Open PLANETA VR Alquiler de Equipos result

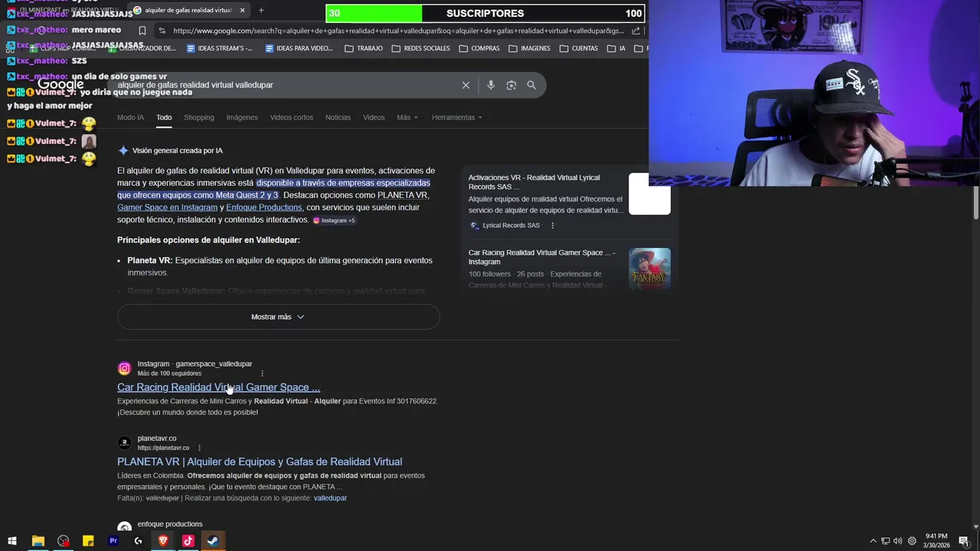(x=260, y=461)
